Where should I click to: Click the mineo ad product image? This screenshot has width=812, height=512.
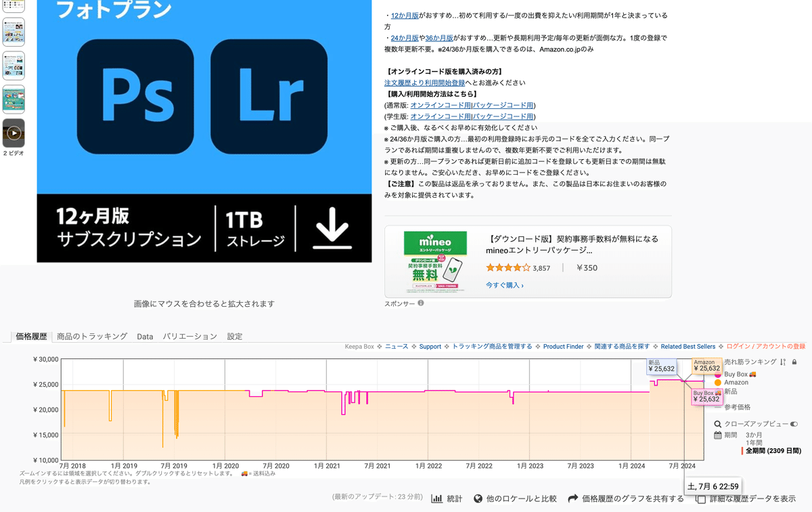click(435, 261)
